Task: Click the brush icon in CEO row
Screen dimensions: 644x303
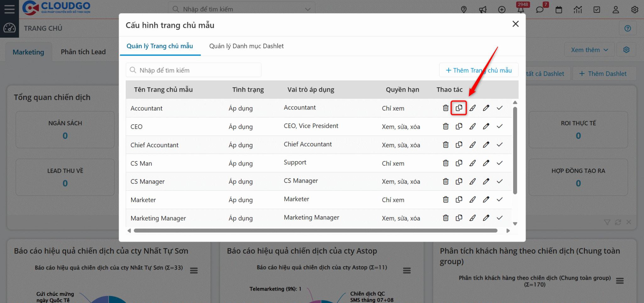Action: pos(472,126)
